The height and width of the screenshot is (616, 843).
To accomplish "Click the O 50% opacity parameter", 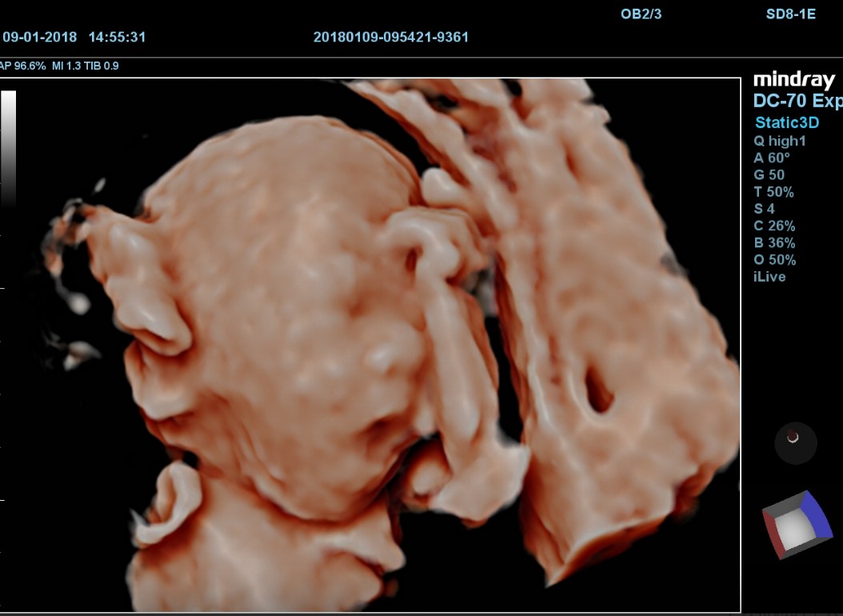I will [x=774, y=259].
